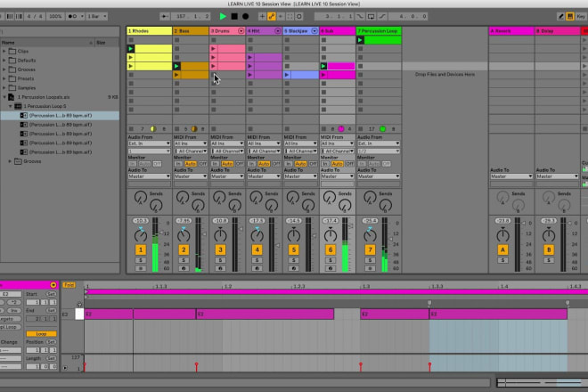588x392 pixels.
Task: Open Rhodes Audio From Ext. In dropdown
Action: point(150,143)
